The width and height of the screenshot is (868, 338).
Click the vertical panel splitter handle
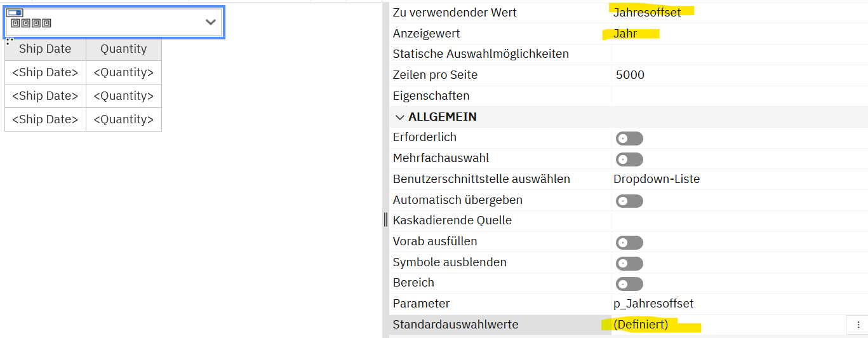point(385,220)
